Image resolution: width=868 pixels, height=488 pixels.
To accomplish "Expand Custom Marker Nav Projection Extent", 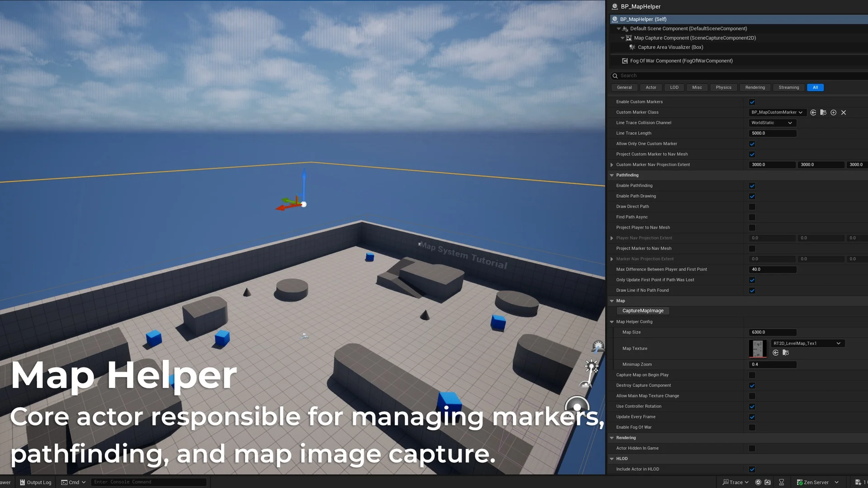I will (x=612, y=164).
